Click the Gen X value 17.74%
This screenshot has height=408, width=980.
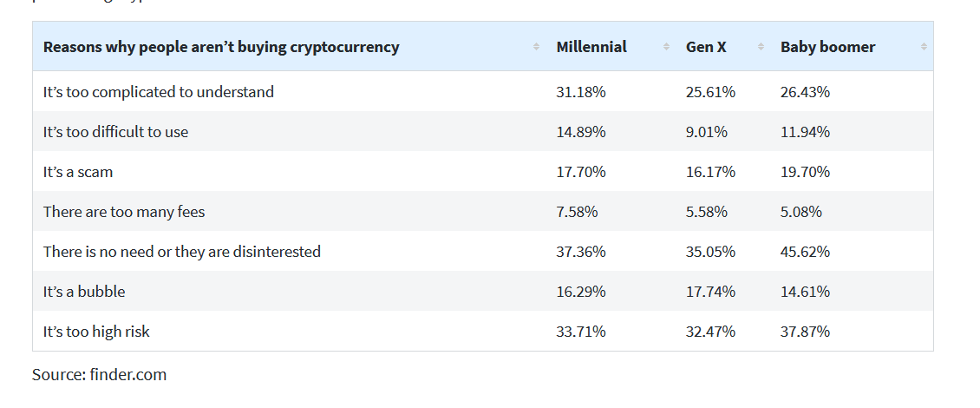coord(710,292)
